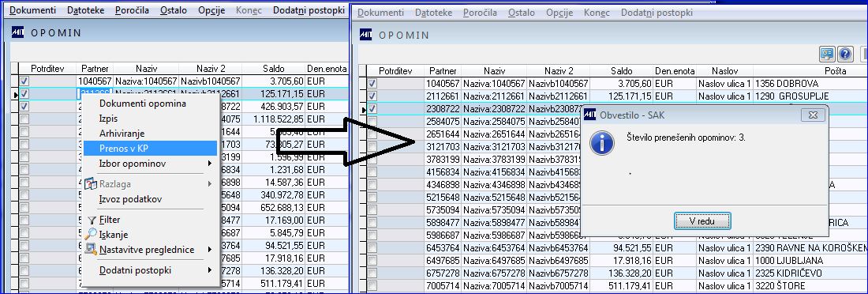Select Nazivb6757278 cell in right window
This screenshot has width=868, height=294.
pyautogui.click(x=559, y=273)
